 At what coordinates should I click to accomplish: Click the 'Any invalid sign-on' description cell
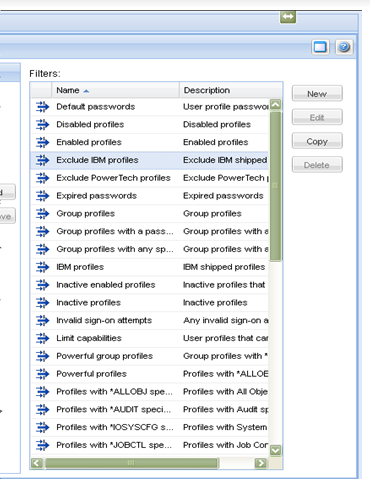pos(226,320)
